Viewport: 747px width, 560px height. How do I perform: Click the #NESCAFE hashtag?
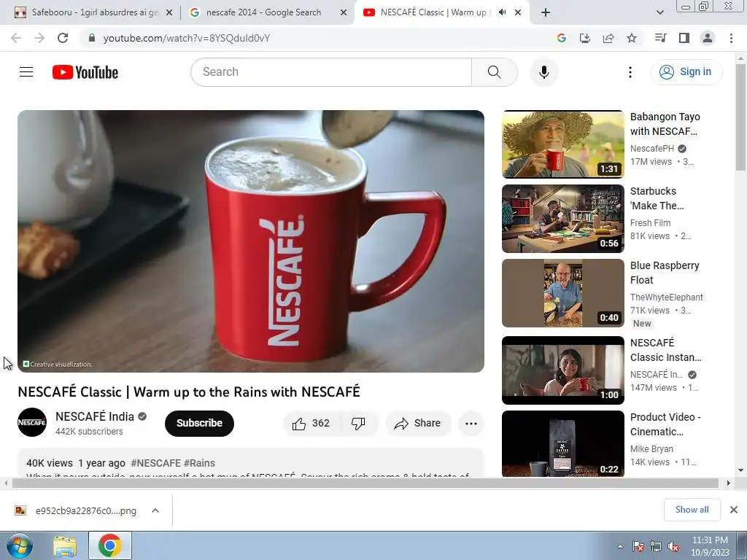[155, 463]
